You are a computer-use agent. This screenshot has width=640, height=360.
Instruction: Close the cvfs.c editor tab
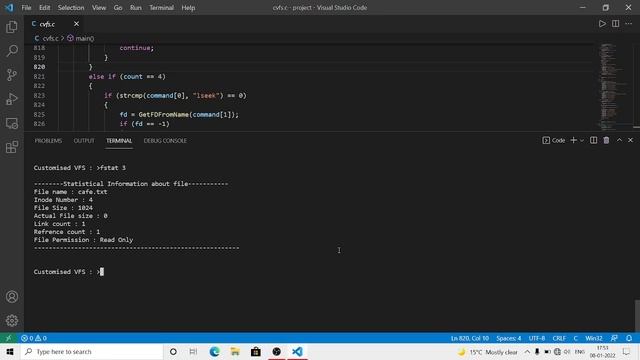(x=76, y=24)
